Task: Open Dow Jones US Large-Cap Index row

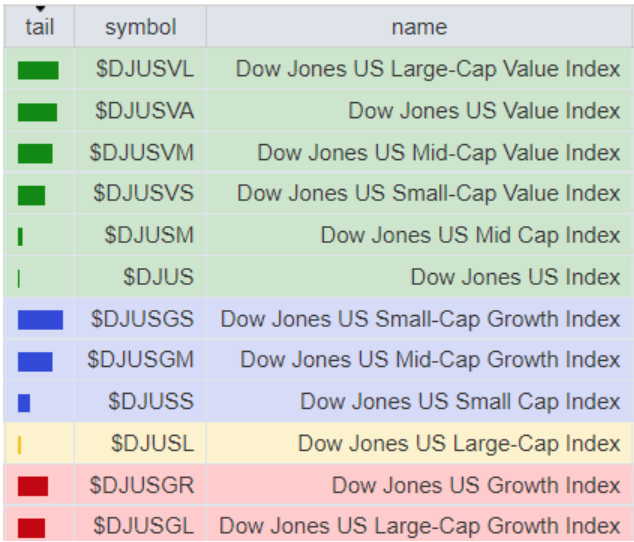Action: [x=459, y=443]
